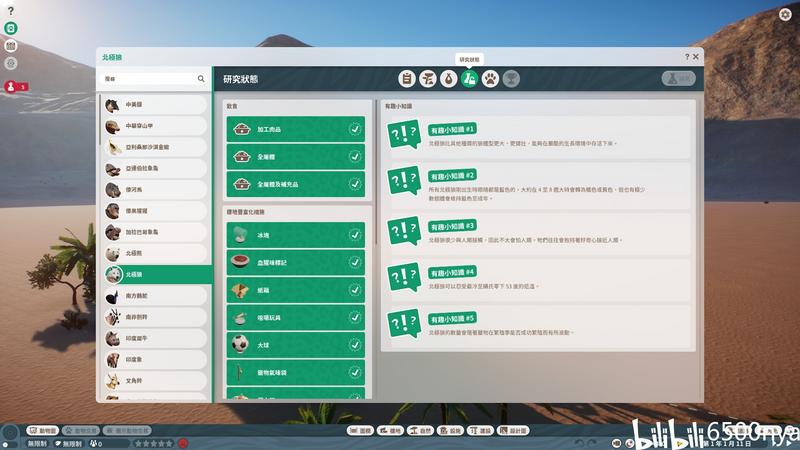Click the greyed research button in header
Image resolution: width=800 pixels, height=450 pixels.
679,79
